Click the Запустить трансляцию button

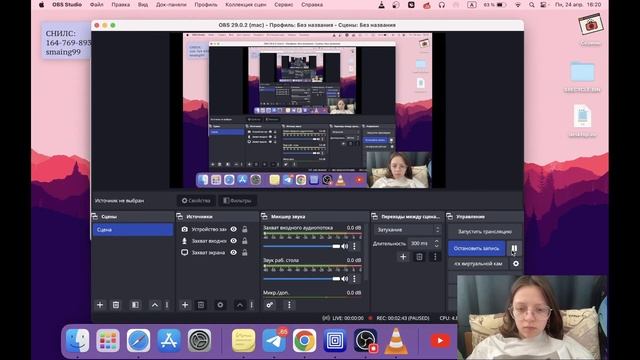pyautogui.click(x=484, y=231)
